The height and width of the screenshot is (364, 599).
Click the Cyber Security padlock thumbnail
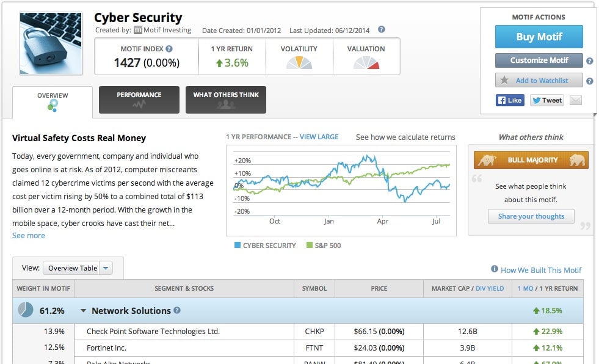coord(51,43)
